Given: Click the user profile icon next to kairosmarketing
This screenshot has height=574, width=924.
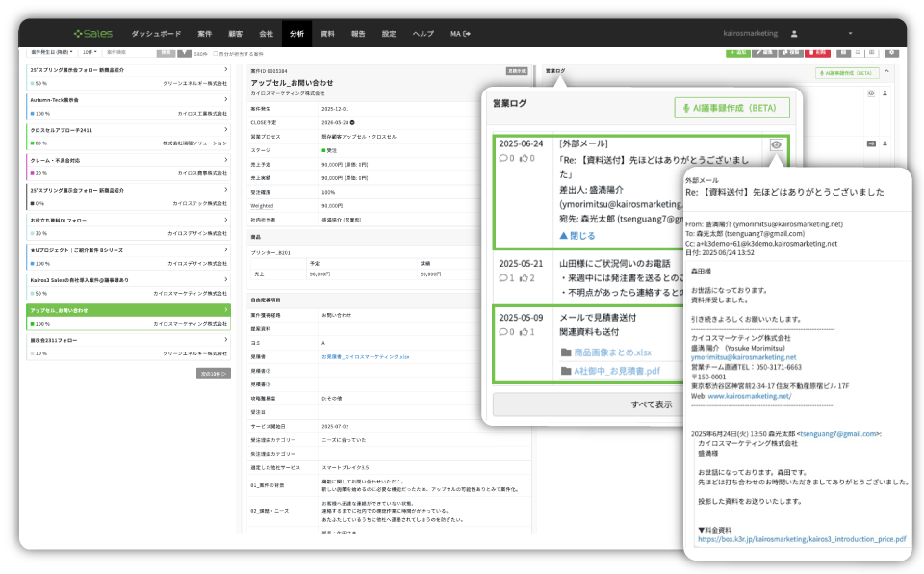Looking at the screenshot, I should [x=793, y=34].
